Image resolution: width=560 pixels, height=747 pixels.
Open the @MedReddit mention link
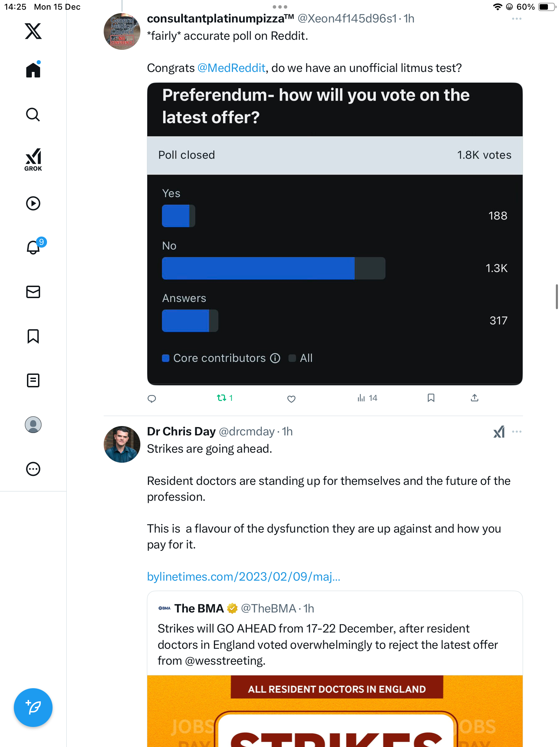click(x=231, y=68)
